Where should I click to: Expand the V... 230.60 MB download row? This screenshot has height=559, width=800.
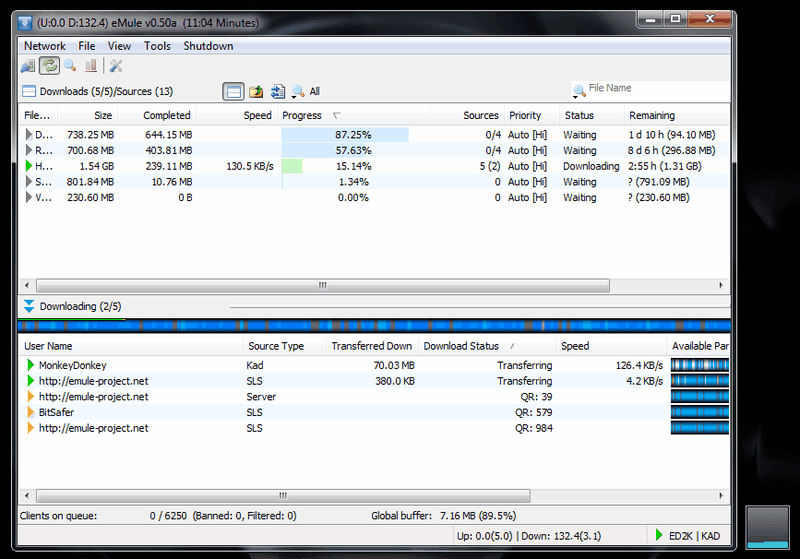coord(29,197)
